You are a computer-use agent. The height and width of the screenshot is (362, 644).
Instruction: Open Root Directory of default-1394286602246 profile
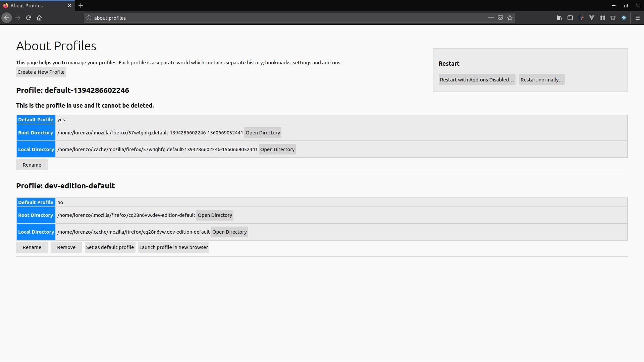(x=262, y=133)
